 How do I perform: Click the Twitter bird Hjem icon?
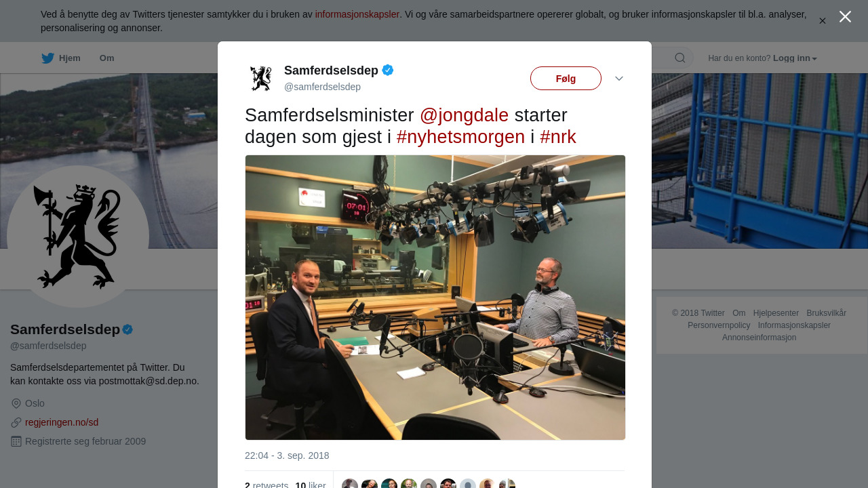tap(47, 58)
